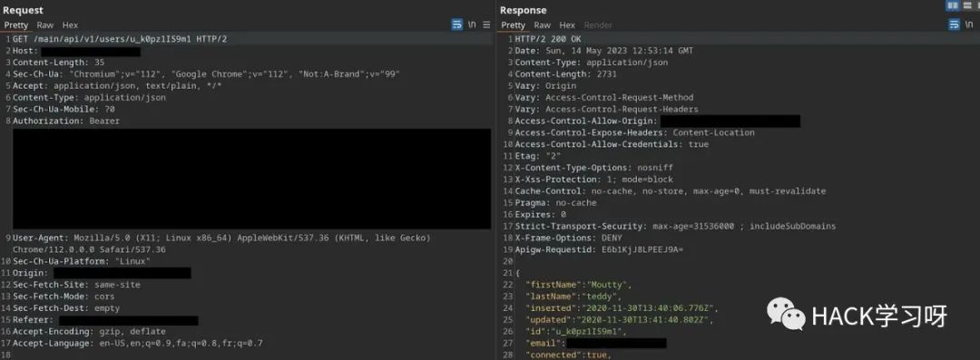This screenshot has width=980, height=360.
Task: Click the "updated" timestamp JSON line
Action: pyautogui.click(x=619, y=320)
